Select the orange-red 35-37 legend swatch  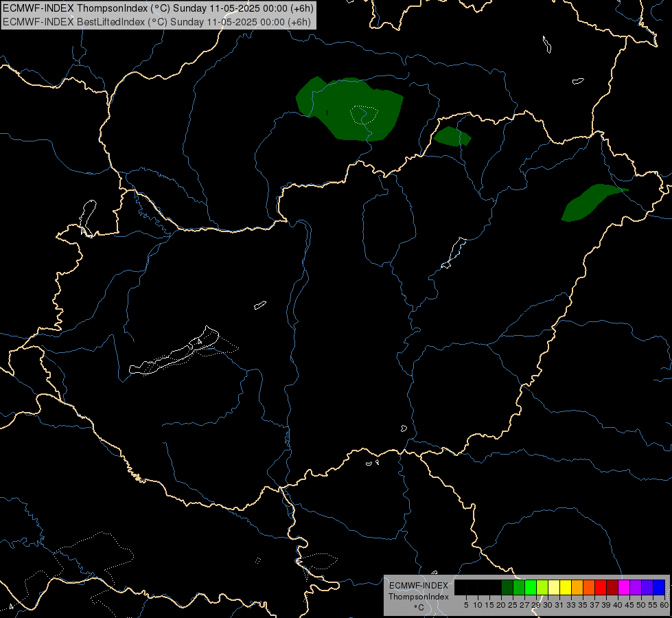pyautogui.click(x=589, y=587)
